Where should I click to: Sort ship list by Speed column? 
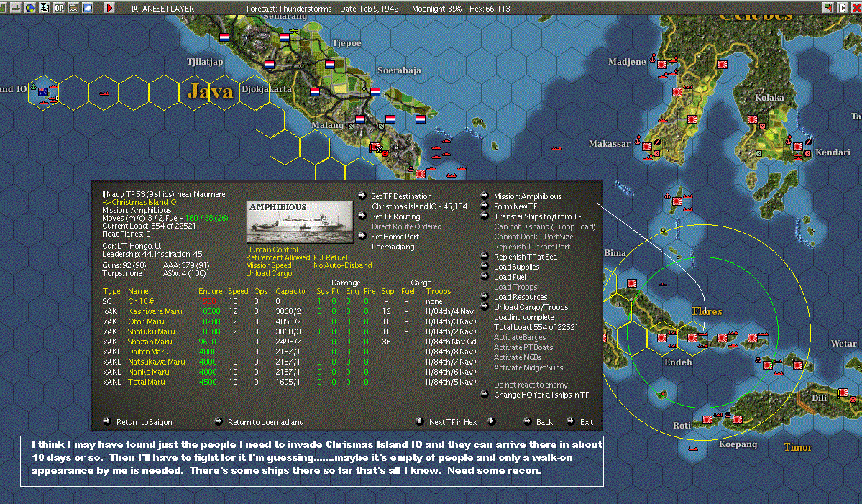point(238,291)
